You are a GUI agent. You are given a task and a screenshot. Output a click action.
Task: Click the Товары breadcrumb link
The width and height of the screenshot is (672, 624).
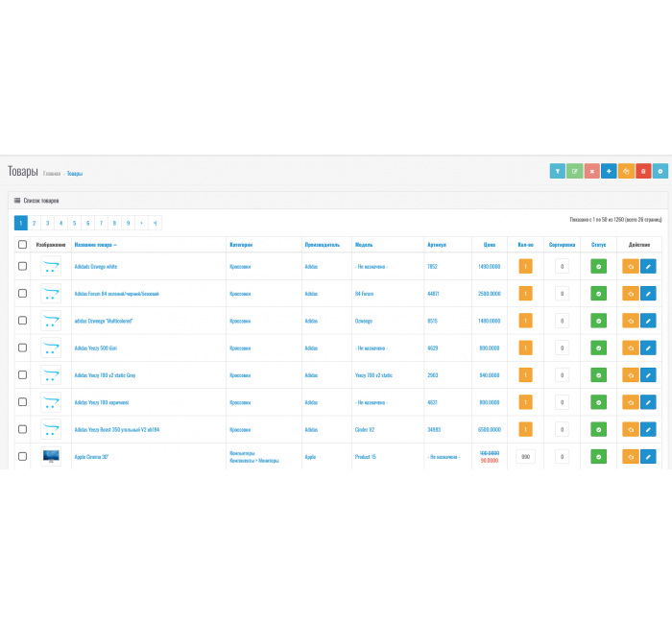tap(75, 174)
